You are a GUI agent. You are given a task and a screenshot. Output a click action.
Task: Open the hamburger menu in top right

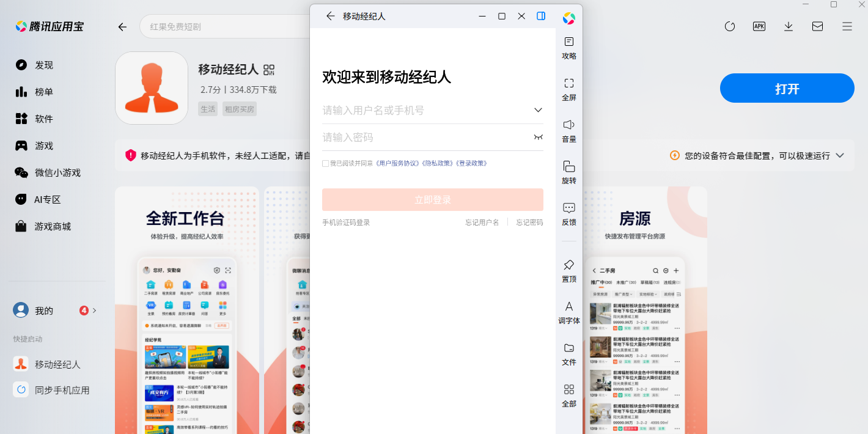pyautogui.click(x=847, y=26)
